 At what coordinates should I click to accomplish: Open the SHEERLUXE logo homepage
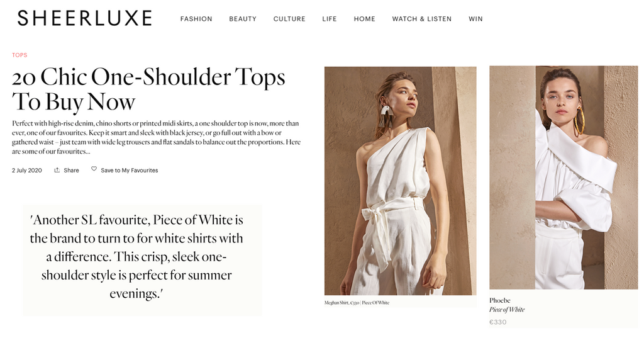pos(85,18)
